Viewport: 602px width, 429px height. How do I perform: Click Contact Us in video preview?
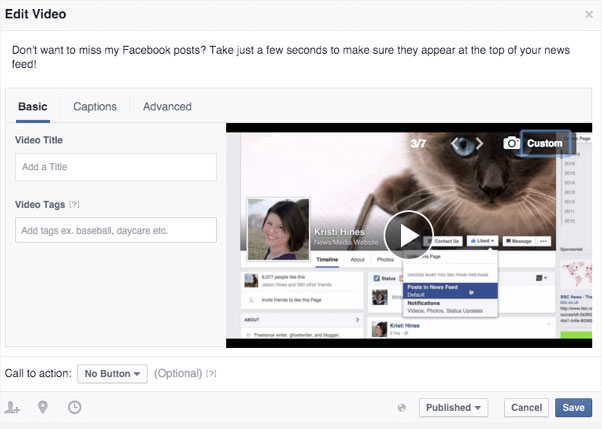pyautogui.click(x=443, y=241)
